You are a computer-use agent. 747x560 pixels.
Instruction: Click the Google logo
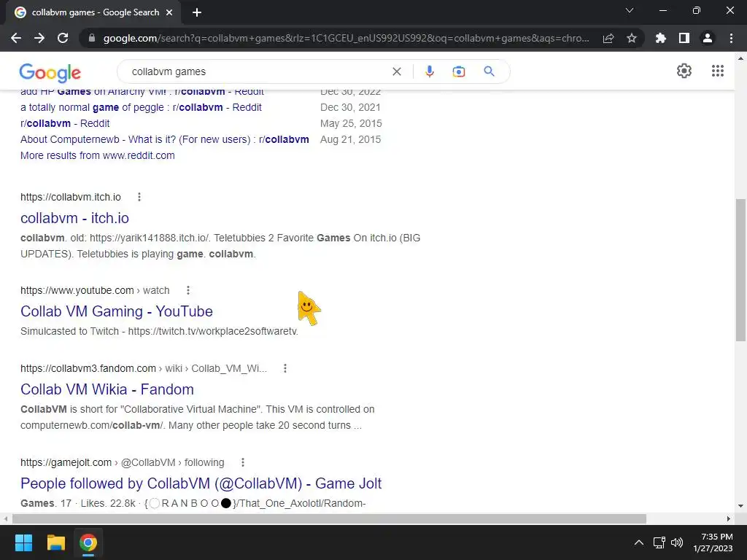tap(50, 72)
